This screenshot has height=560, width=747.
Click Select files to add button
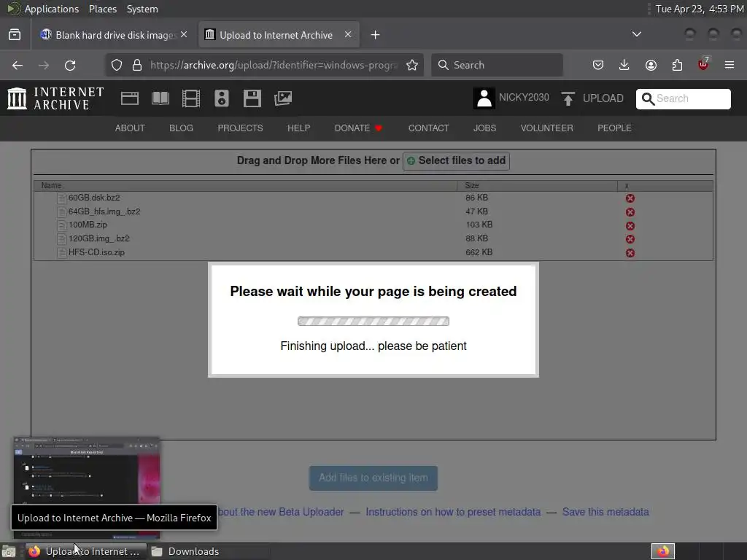[457, 161]
